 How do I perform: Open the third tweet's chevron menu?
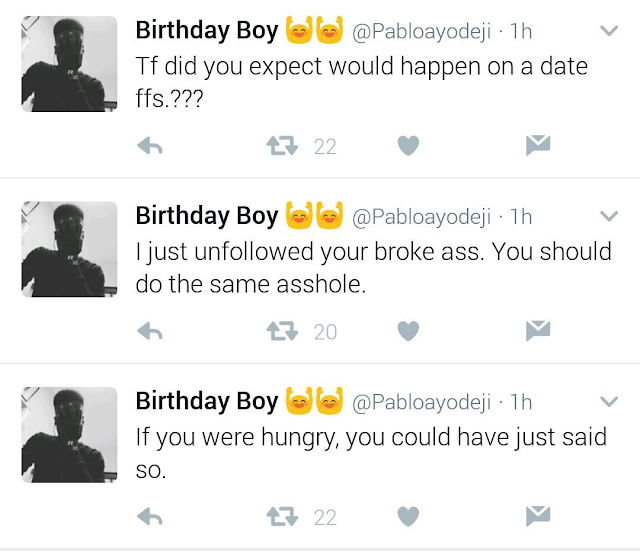pos(609,401)
